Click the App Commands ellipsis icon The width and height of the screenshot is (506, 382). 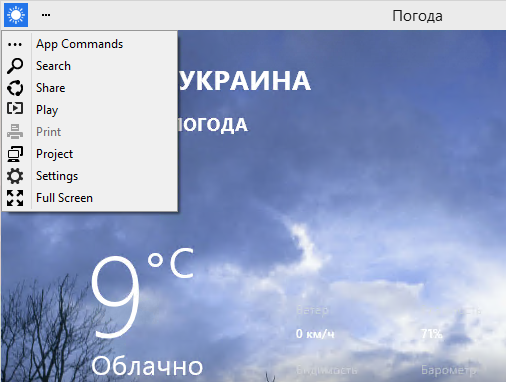click(x=15, y=44)
